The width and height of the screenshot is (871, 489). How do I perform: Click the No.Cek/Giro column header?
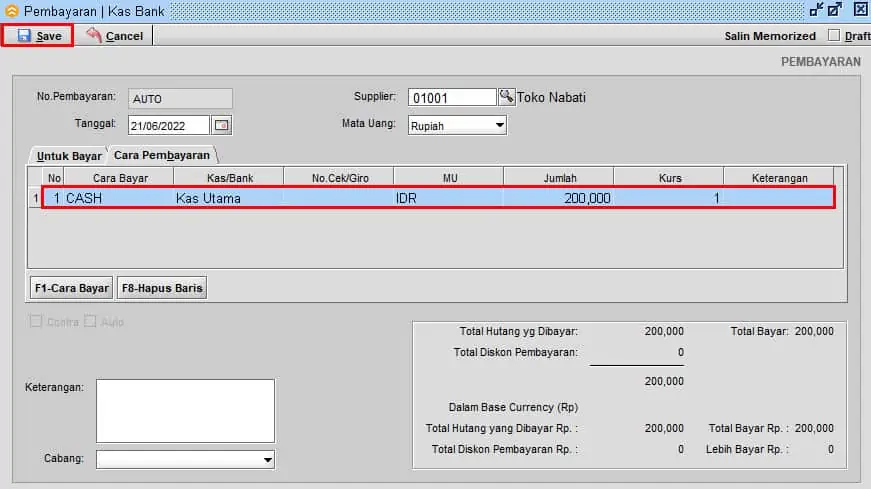[339, 178]
